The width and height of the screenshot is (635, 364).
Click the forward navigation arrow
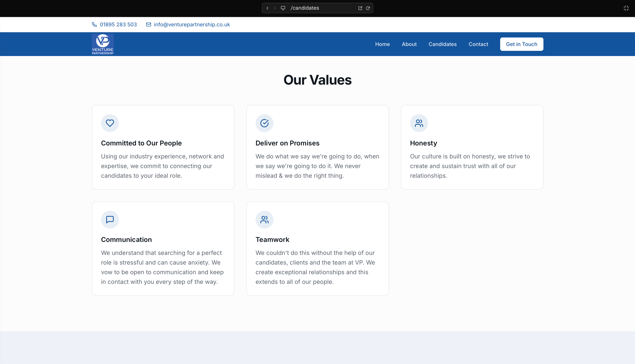click(x=275, y=8)
